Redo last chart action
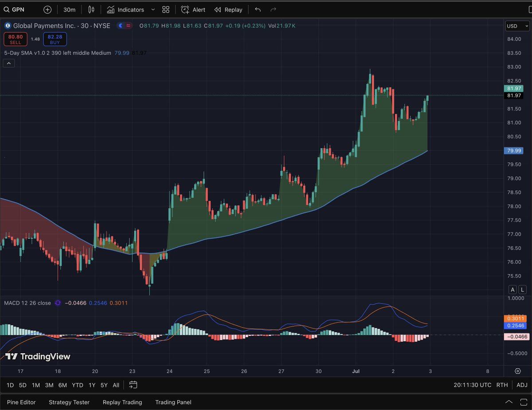Image resolution: width=532 pixels, height=410 pixels. click(274, 9)
